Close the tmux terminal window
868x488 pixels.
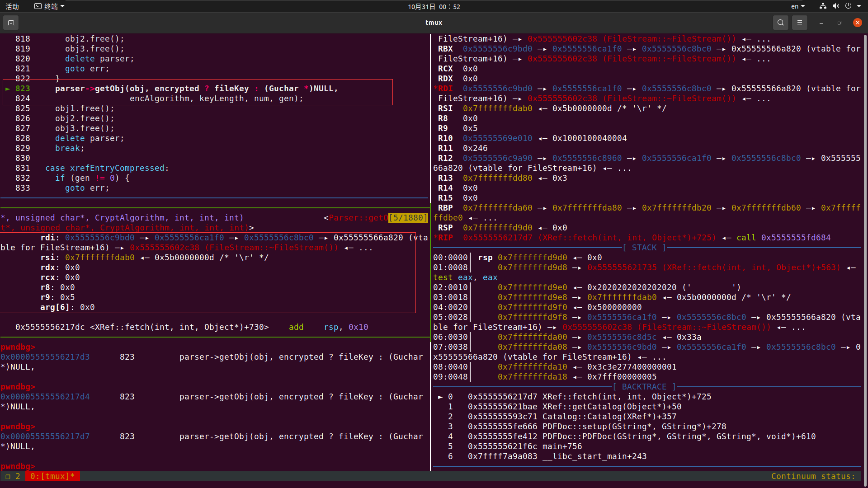tap(857, 23)
